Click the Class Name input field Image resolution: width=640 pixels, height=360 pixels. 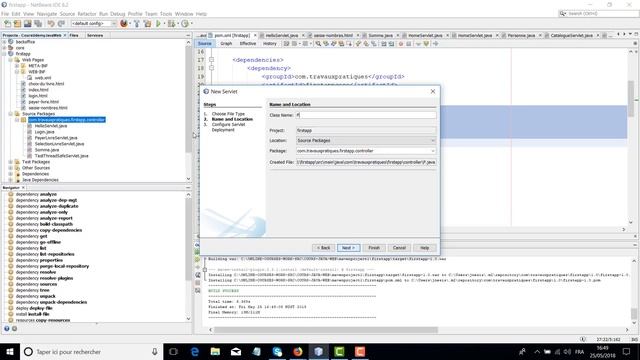click(366, 116)
